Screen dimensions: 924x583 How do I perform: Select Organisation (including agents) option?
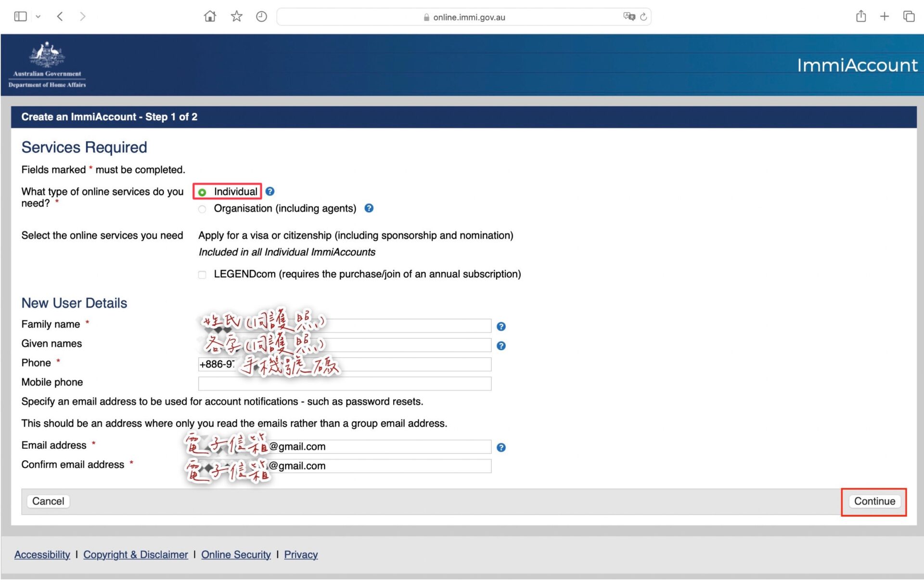202,209
